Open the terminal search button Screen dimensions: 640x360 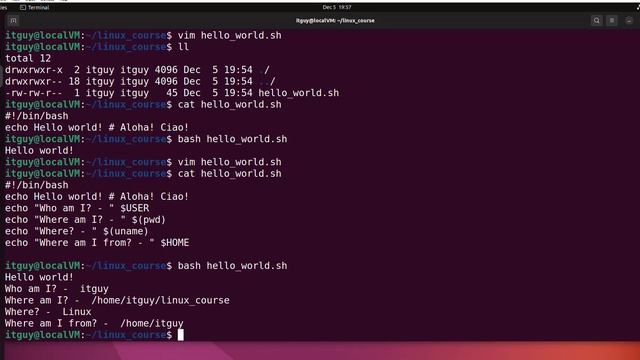pyautogui.click(x=596, y=20)
